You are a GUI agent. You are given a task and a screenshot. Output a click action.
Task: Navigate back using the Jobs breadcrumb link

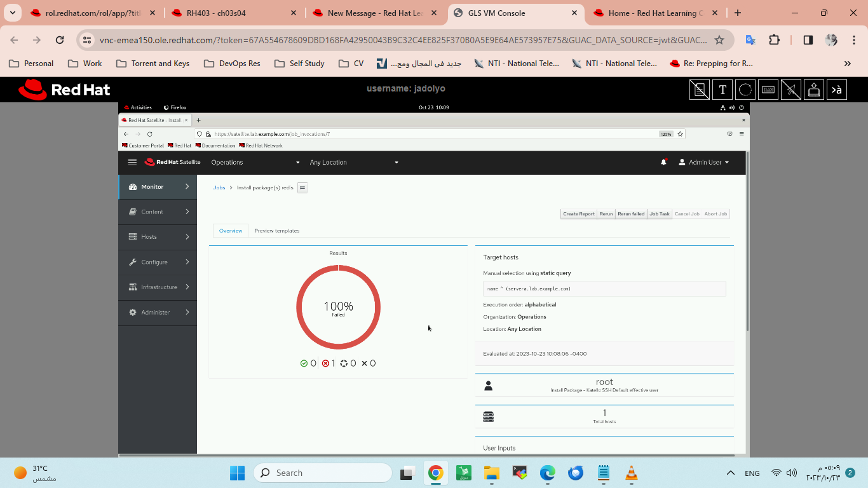click(x=219, y=187)
